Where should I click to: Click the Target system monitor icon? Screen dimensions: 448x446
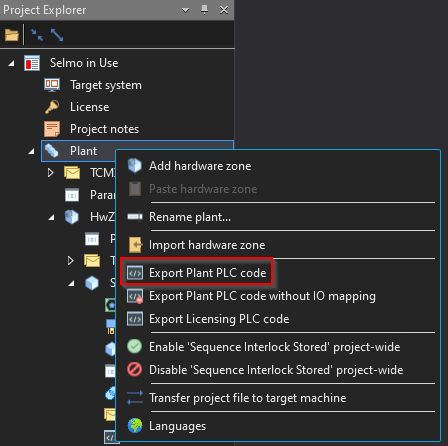pyautogui.click(x=52, y=85)
